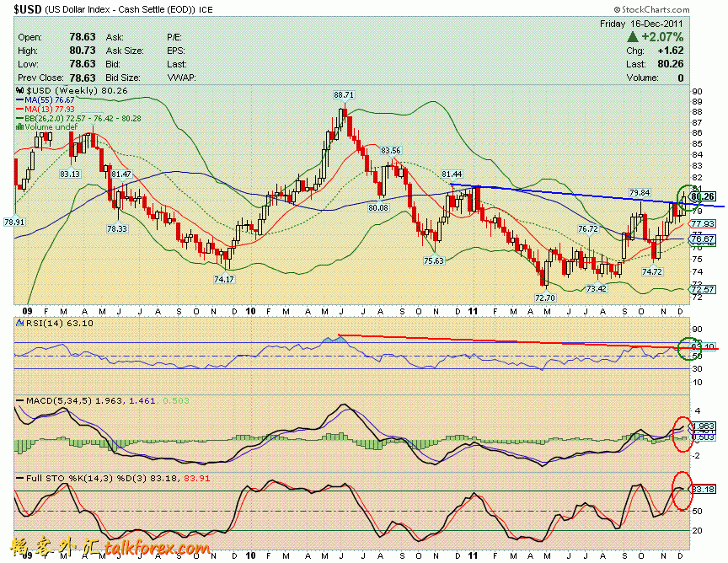Select the chart title $USD US Dollar Index

point(113,8)
